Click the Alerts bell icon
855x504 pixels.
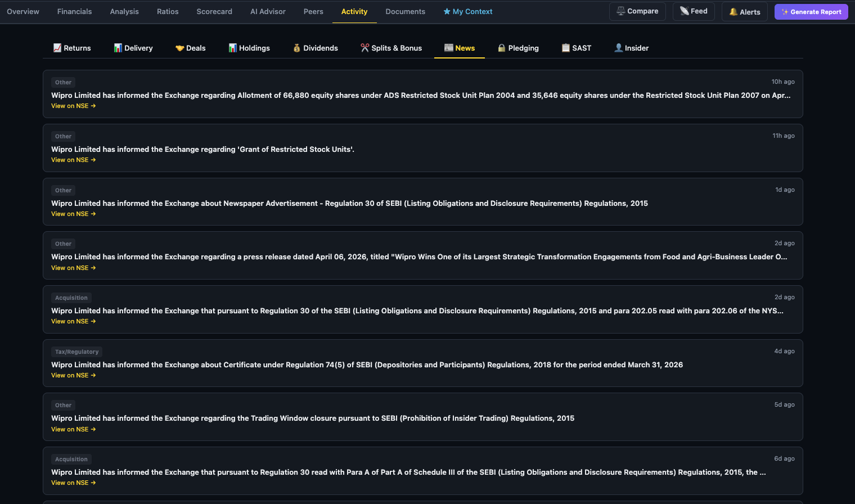[744, 11]
